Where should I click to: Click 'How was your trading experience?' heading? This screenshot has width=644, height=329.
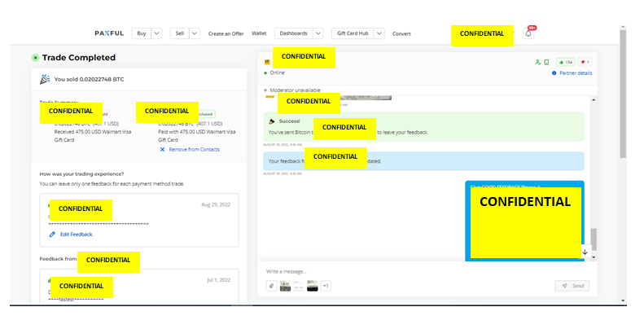(81, 173)
